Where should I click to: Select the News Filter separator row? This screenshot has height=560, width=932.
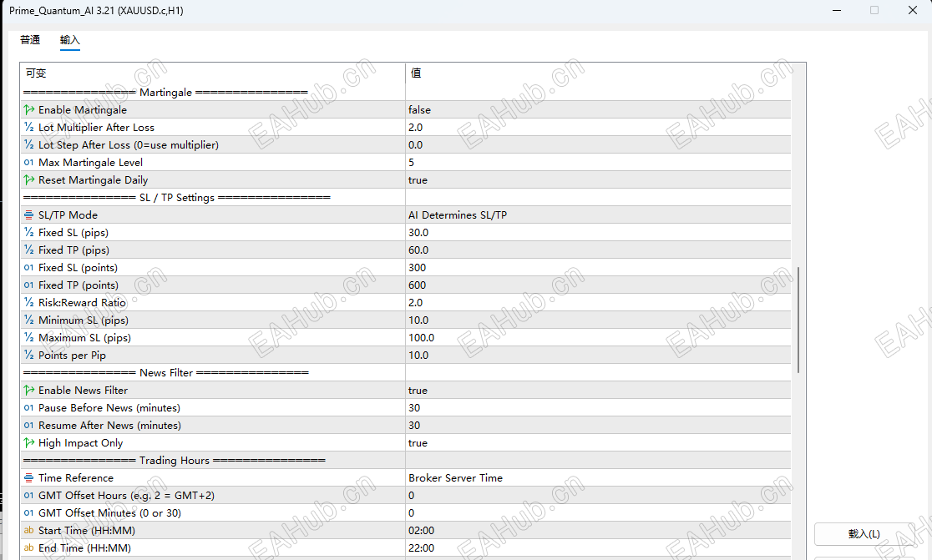(x=405, y=372)
